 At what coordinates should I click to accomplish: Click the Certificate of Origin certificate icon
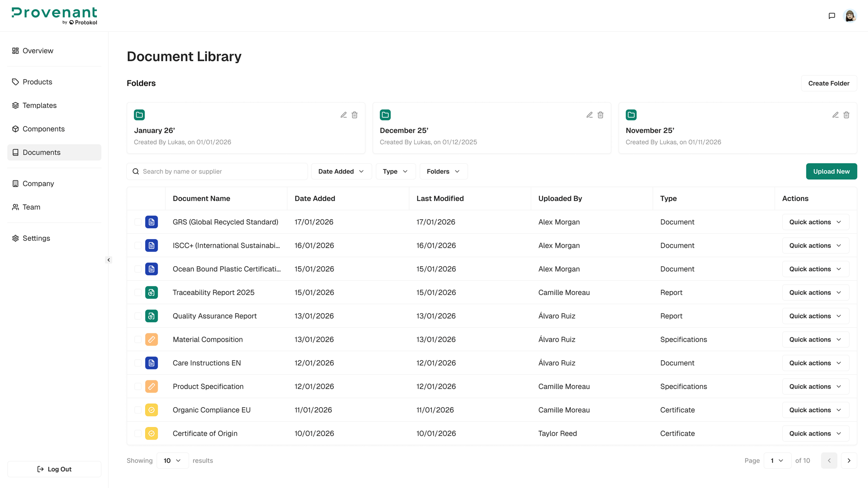[151, 433]
